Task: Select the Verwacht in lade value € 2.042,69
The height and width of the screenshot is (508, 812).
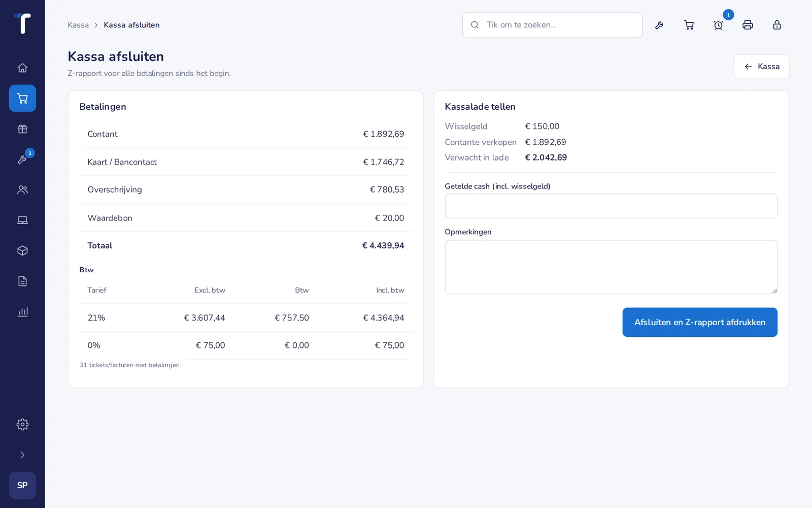Action: click(546, 157)
